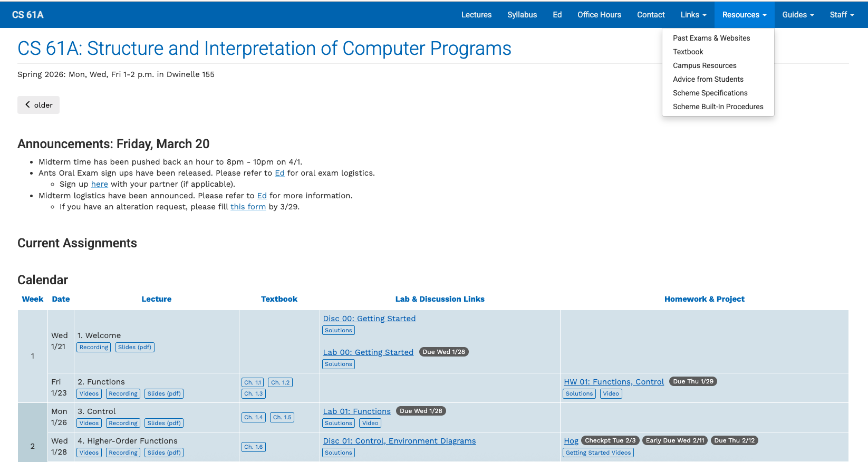Open Ch. 1.6 textbook chapter badge
The width and height of the screenshot is (868, 462).
point(253,447)
